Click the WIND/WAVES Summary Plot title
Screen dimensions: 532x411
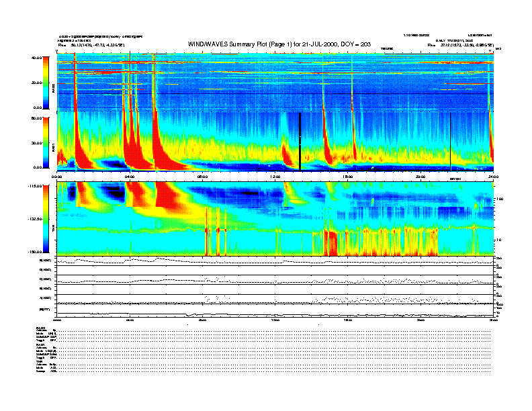[x=279, y=44]
